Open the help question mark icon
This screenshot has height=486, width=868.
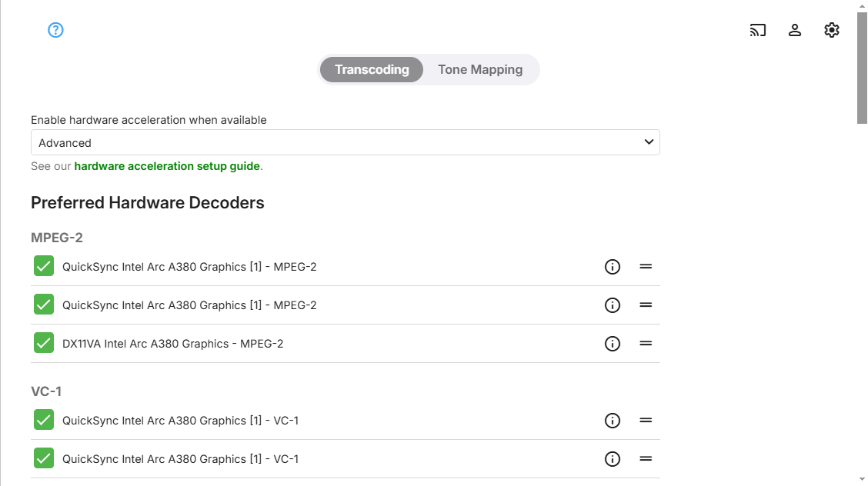coord(55,30)
